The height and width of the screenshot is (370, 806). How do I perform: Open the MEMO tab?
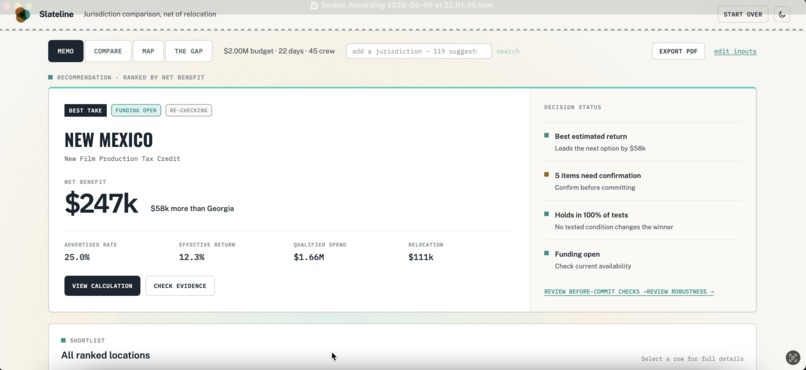66,51
